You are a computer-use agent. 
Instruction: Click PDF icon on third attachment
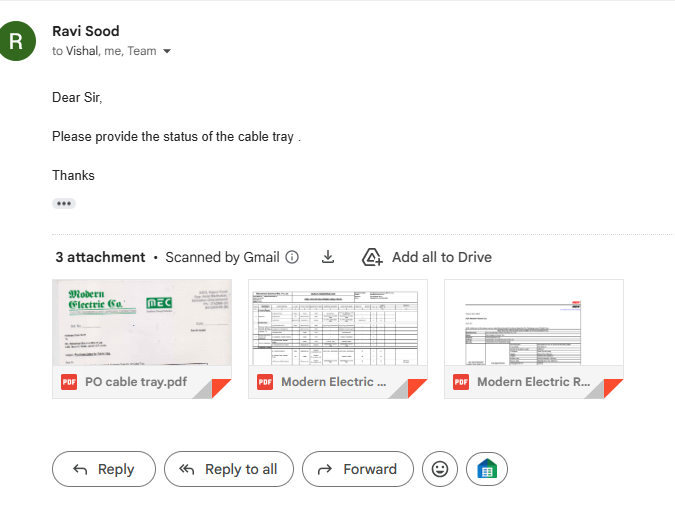click(x=461, y=382)
